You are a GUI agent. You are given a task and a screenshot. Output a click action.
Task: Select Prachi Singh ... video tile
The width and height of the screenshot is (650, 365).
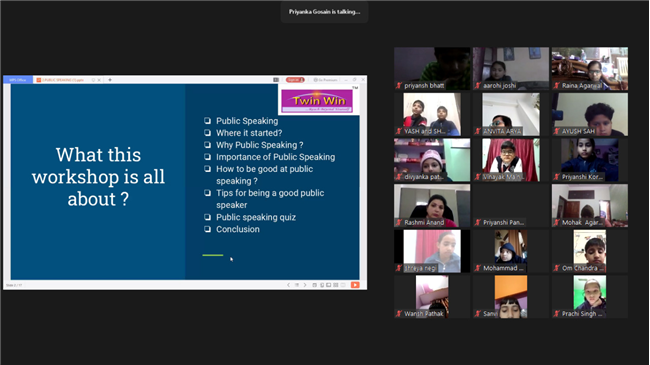click(x=589, y=297)
